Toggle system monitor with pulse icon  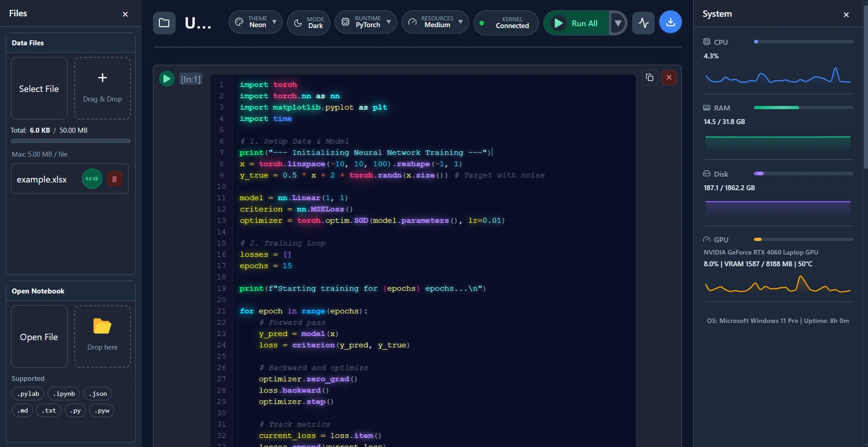pos(643,23)
